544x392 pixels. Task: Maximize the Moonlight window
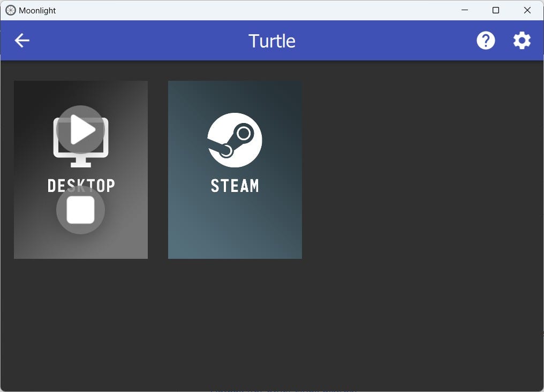[x=496, y=10]
